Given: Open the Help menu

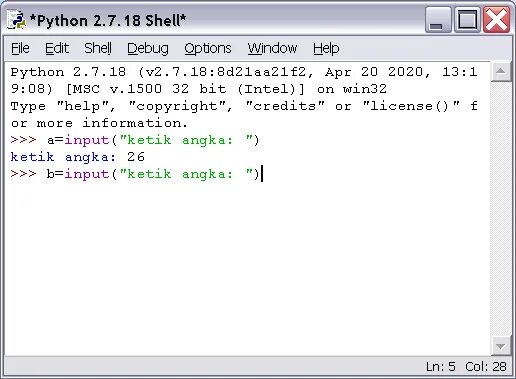Looking at the screenshot, I should 326,49.
